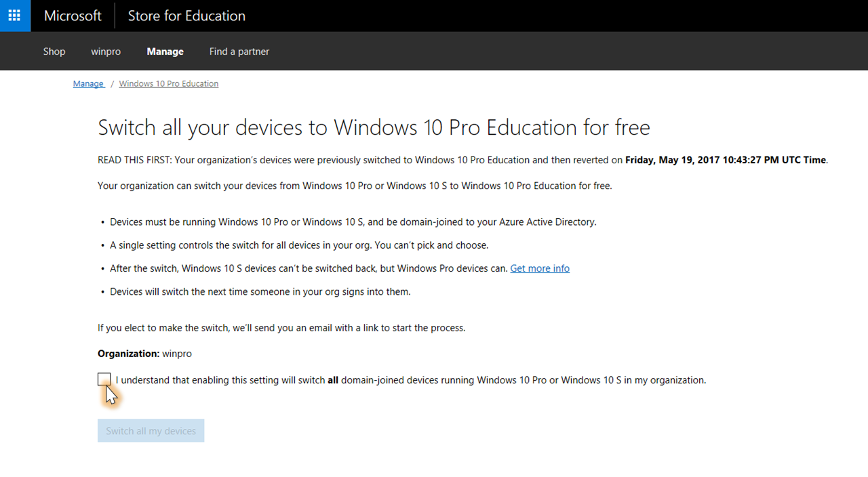
Task: Follow the Manage breadcrumb link
Action: point(88,84)
